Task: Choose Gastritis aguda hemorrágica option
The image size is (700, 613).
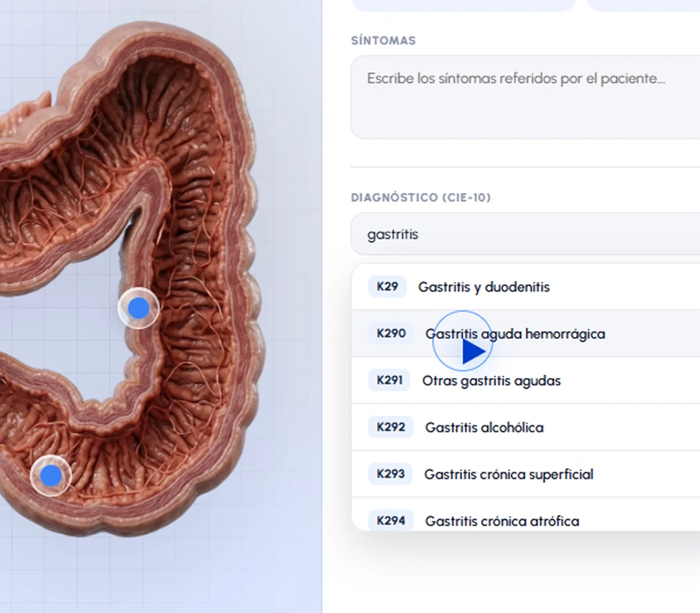Action: (x=525, y=334)
